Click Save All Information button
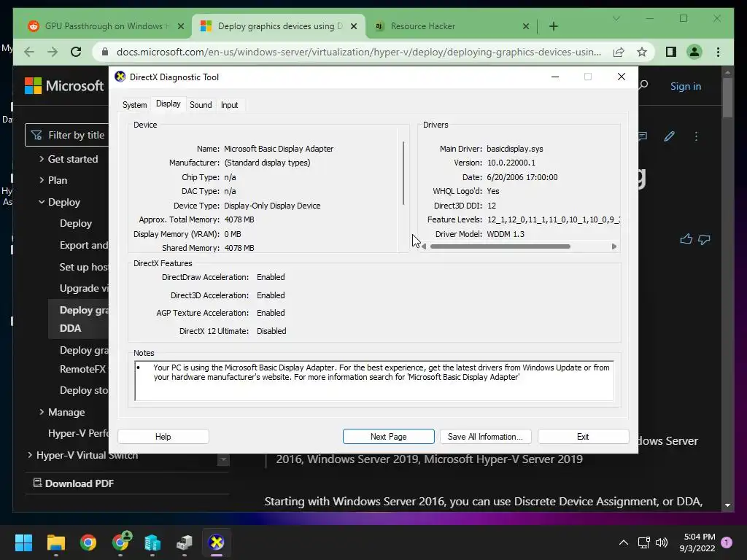The width and height of the screenshot is (747, 560). coord(485,437)
